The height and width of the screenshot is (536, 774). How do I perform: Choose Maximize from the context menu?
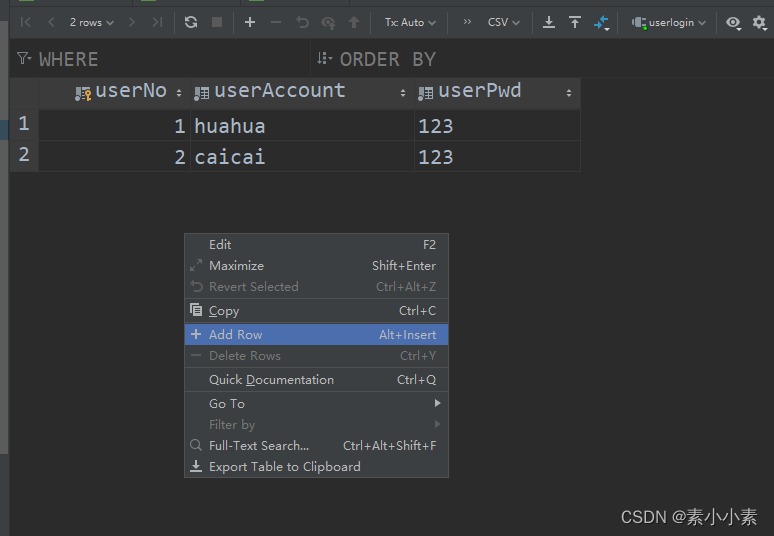[x=316, y=266]
